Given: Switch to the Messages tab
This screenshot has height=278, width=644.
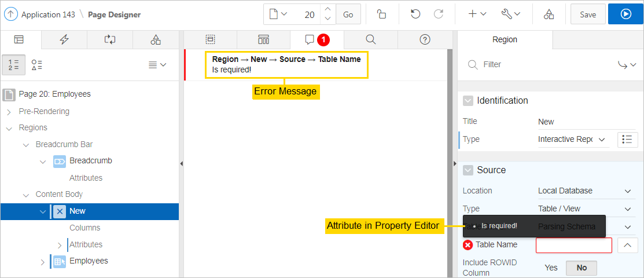Looking at the screenshot, I should (317, 39).
